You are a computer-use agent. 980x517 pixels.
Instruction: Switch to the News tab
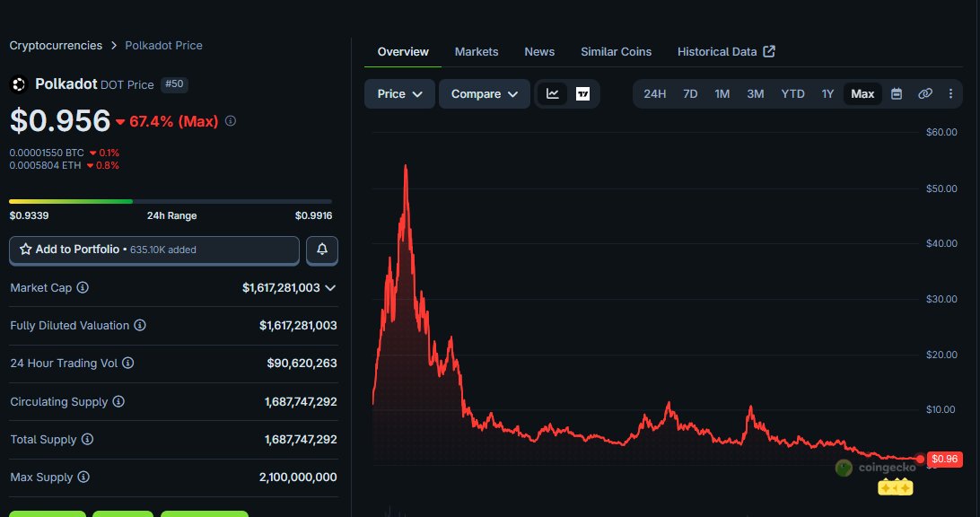[x=539, y=52]
